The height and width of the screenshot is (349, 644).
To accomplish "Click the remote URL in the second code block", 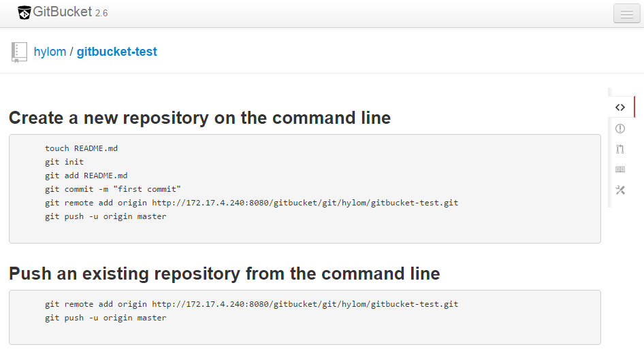I will tap(305, 304).
